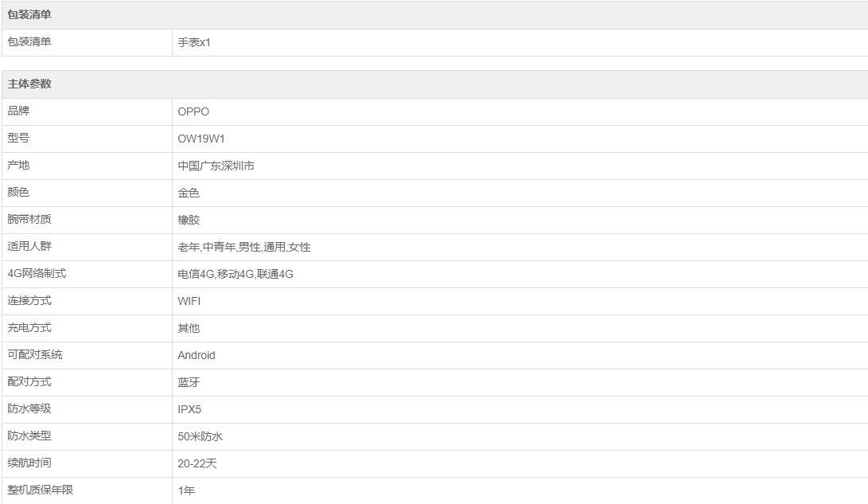Click the IPX5 waterproof rating
Screen dimensions: 868x504
[x=189, y=409]
